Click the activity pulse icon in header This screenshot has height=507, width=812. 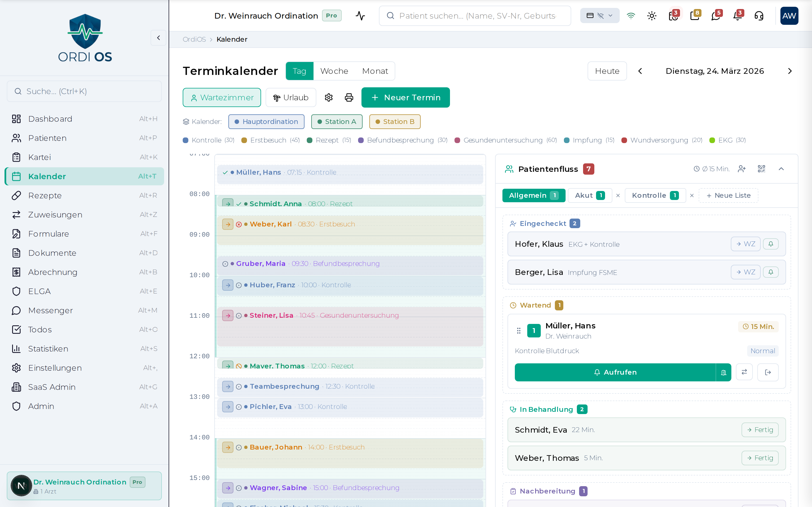tap(360, 16)
